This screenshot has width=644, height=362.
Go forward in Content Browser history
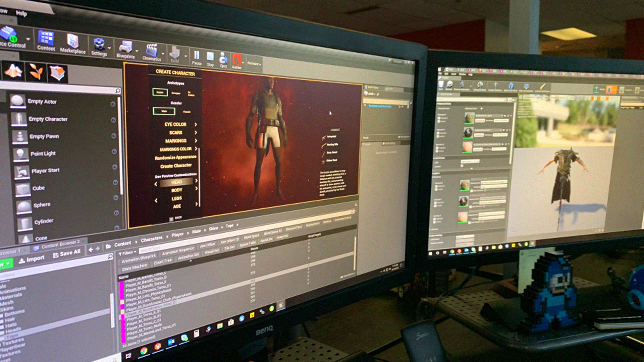98,249
